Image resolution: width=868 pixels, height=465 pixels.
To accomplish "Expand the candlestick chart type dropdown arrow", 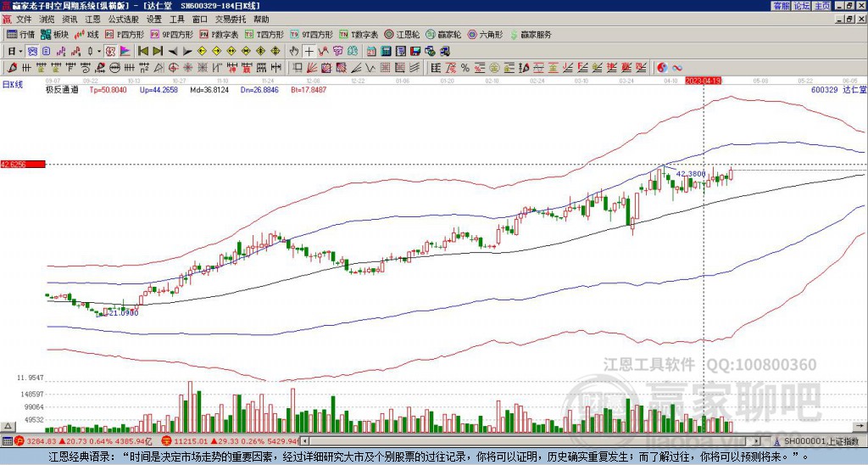I will pos(99,51).
